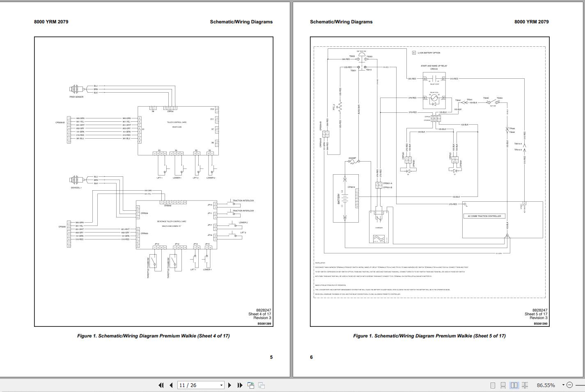Click the next view icon
Screen dimensions: 585x392
261,385
